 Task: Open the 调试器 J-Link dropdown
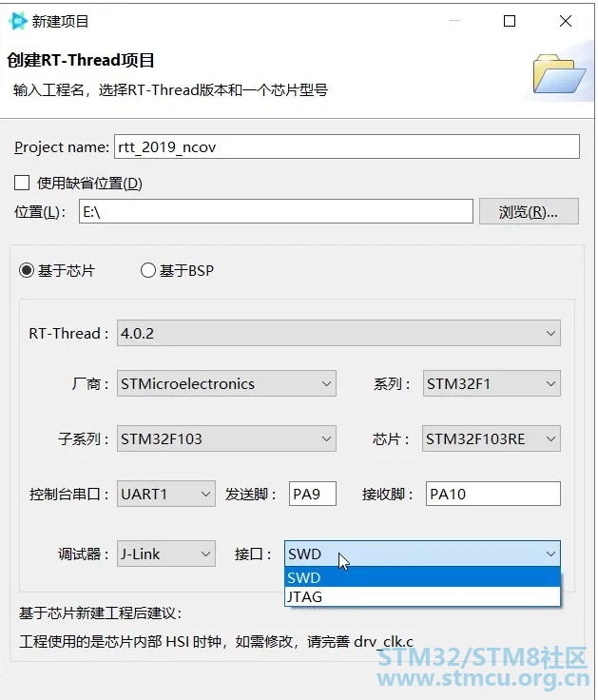[x=166, y=554]
